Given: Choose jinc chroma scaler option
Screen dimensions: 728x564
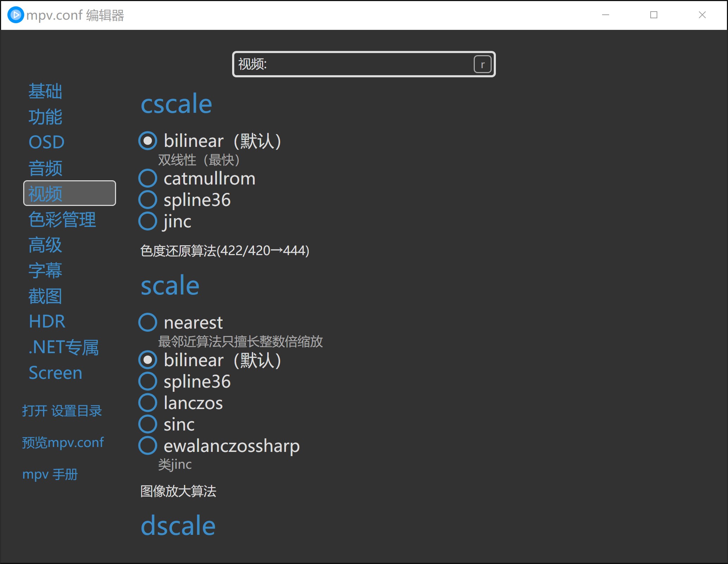Looking at the screenshot, I should pyautogui.click(x=148, y=221).
